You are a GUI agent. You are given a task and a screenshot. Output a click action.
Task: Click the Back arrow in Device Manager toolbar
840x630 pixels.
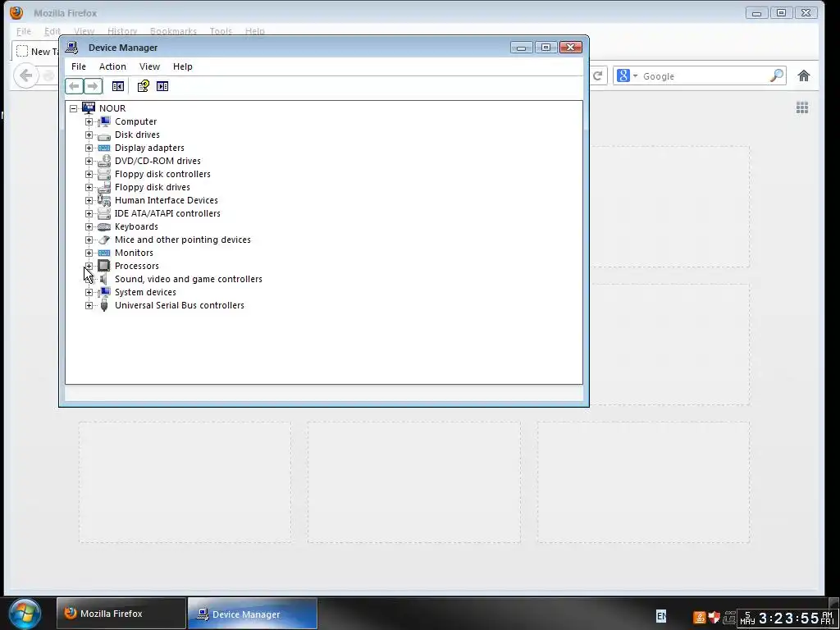[x=75, y=86]
